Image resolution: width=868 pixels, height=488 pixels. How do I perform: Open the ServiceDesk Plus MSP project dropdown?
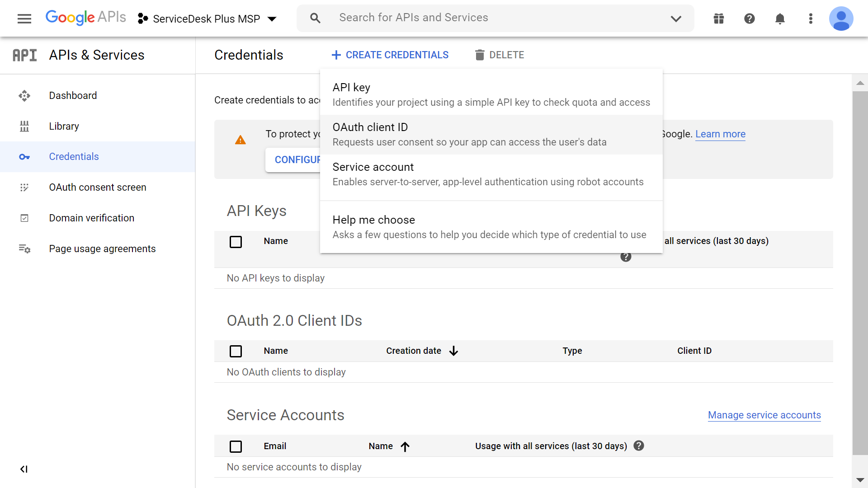[207, 19]
